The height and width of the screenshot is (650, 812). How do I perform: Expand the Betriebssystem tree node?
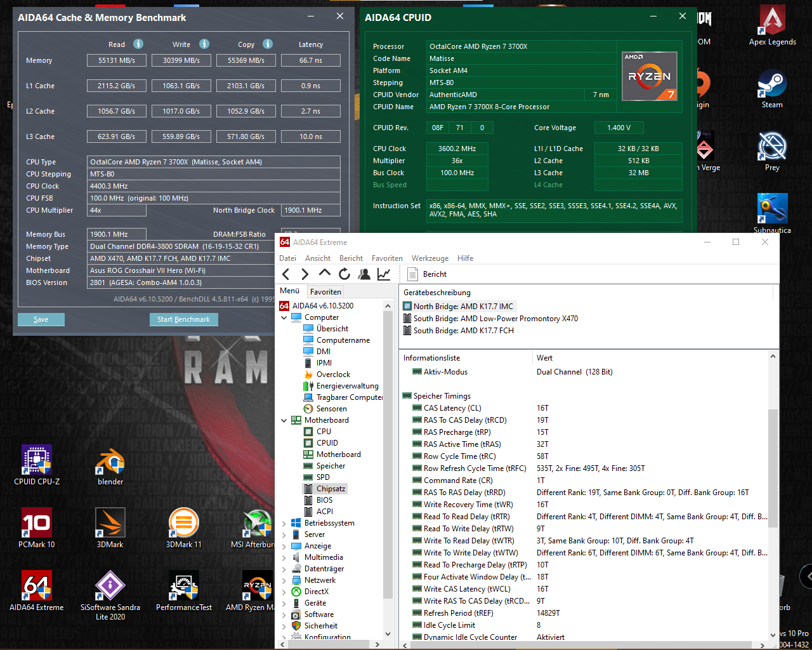[x=284, y=523]
